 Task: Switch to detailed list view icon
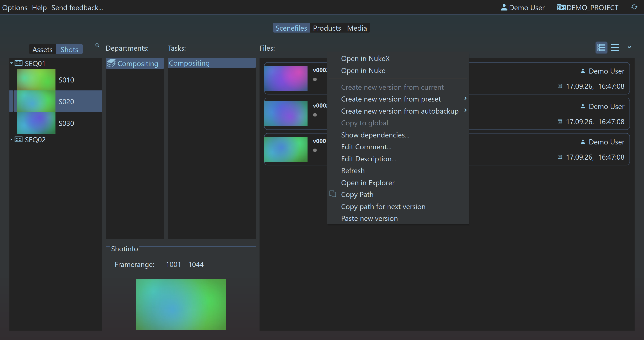[601, 47]
